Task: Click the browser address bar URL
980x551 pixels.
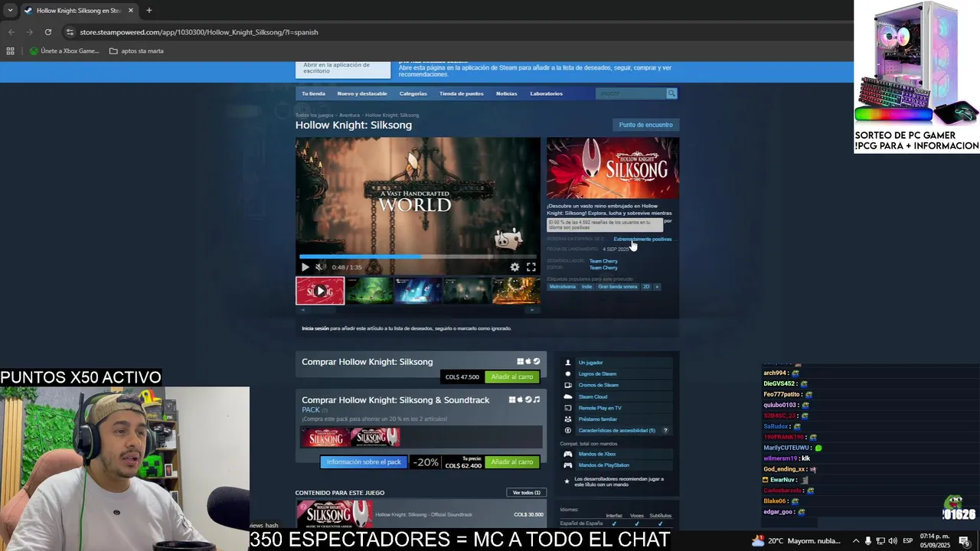Action: coord(199,32)
